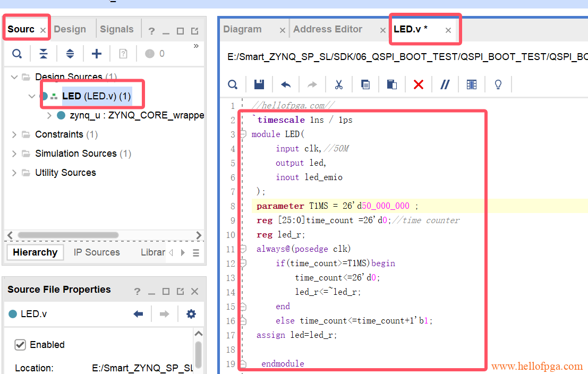Collapse the Design Sources folder
588x374 pixels.
tap(14, 77)
